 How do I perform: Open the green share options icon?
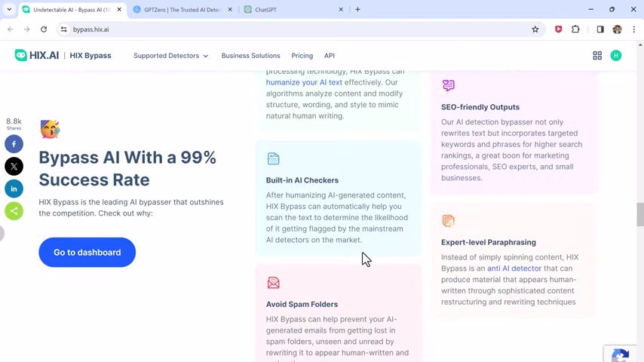coord(14,211)
